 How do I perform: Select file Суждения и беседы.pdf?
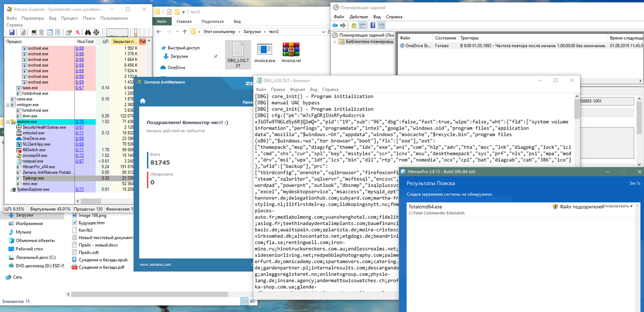[x=98, y=267]
